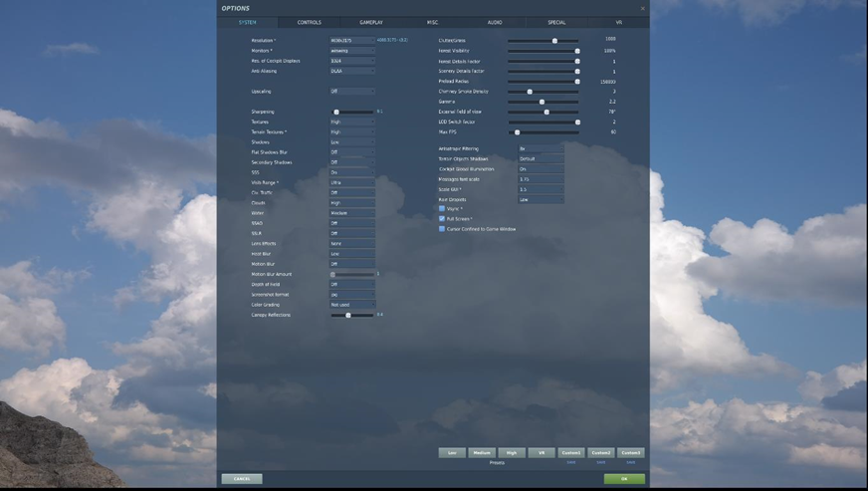The width and height of the screenshot is (868, 491).
Task: Switch to the CONTROLS tab
Action: tap(309, 22)
